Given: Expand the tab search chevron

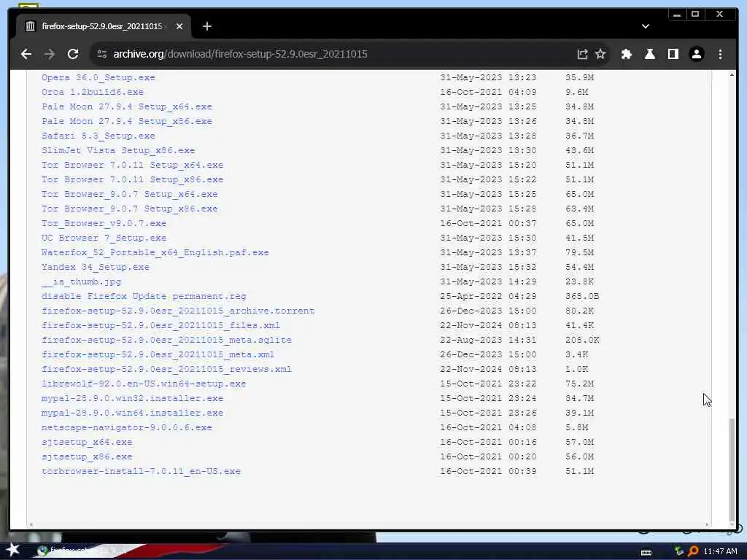Looking at the screenshot, I should coord(646,26).
